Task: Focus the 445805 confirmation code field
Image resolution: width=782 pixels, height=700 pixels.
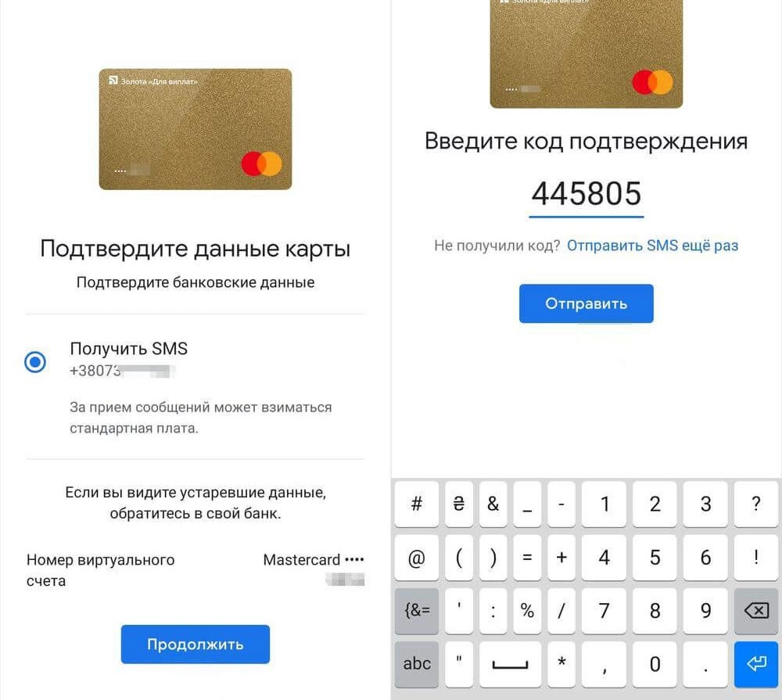Action: tap(586, 195)
